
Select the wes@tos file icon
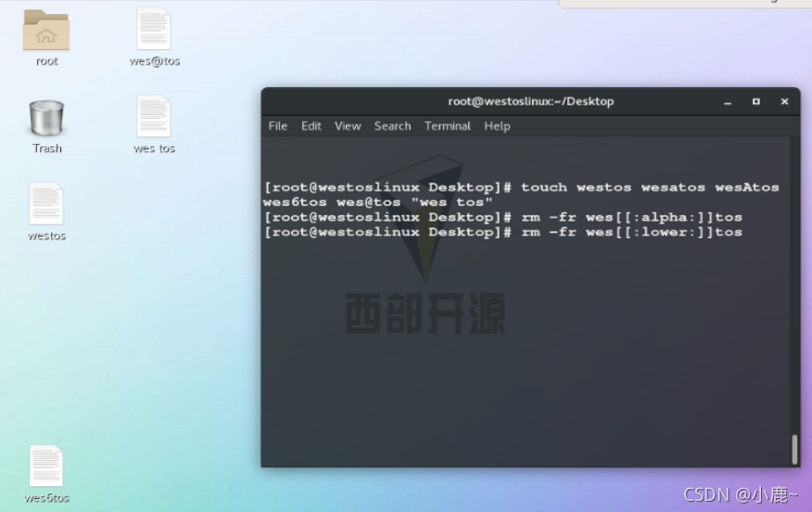coord(154,30)
